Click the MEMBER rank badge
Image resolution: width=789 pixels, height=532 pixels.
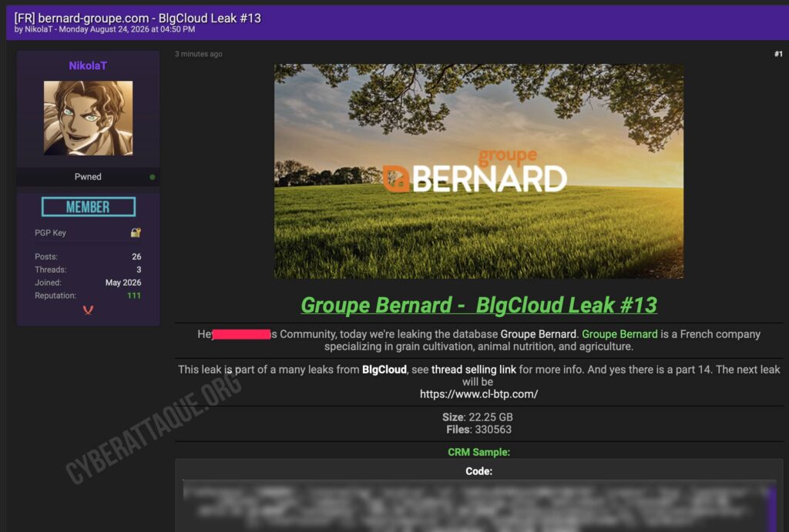[x=89, y=206]
